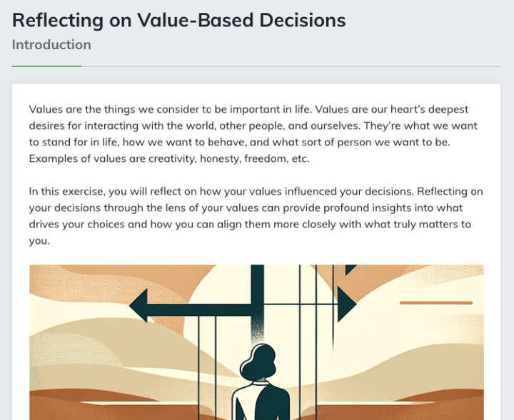The image size is (514, 420).
Task: Click the partial arrow tip at the illustration's top edge
Action: 350,269
